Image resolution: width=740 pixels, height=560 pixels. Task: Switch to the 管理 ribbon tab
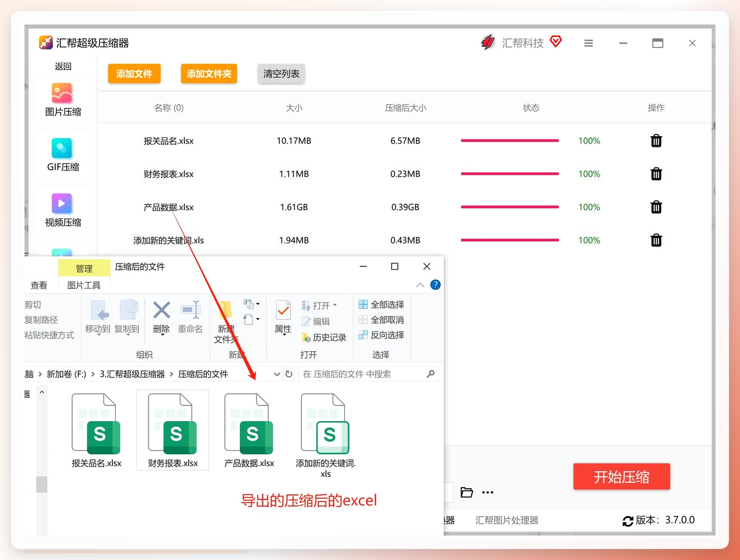(x=84, y=269)
